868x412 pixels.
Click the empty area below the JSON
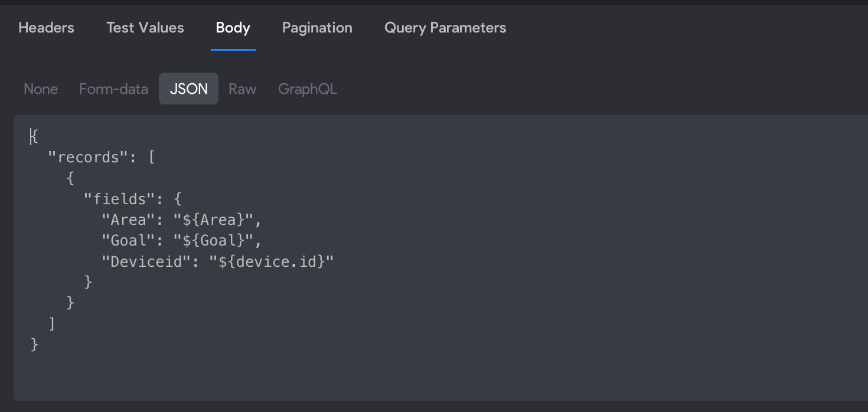(440, 375)
